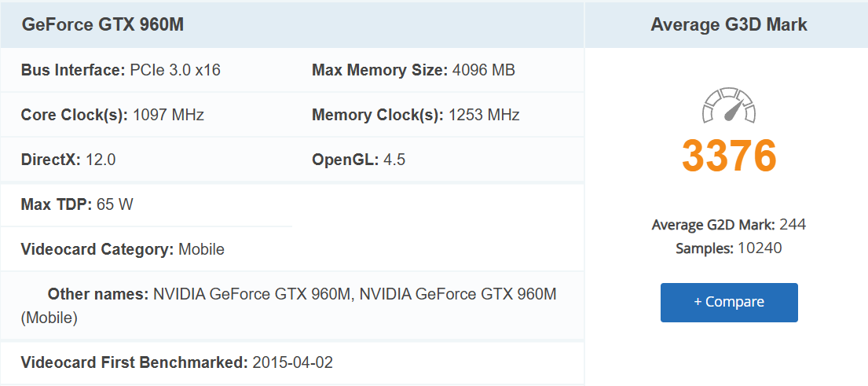The image size is (868, 386).
Task: Click the OpenGL 4.5 entry
Action: click(358, 160)
